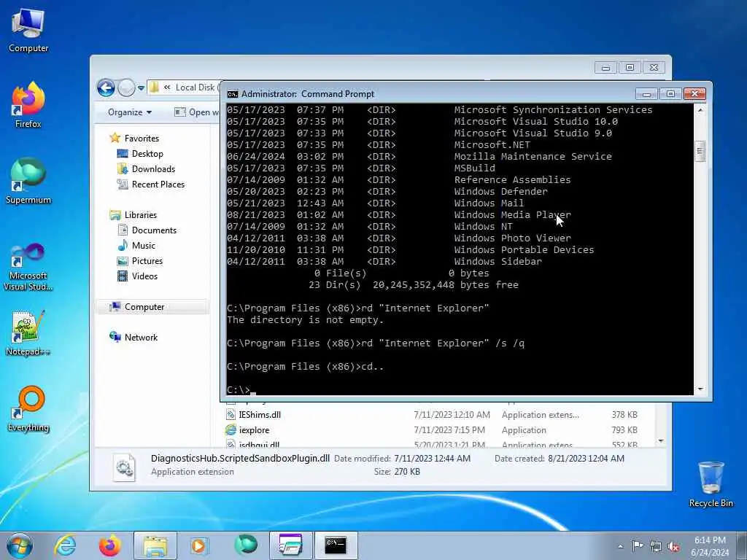The height and width of the screenshot is (560, 747).
Task: Click the Open with toolbar button
Action: click(196, 112)
